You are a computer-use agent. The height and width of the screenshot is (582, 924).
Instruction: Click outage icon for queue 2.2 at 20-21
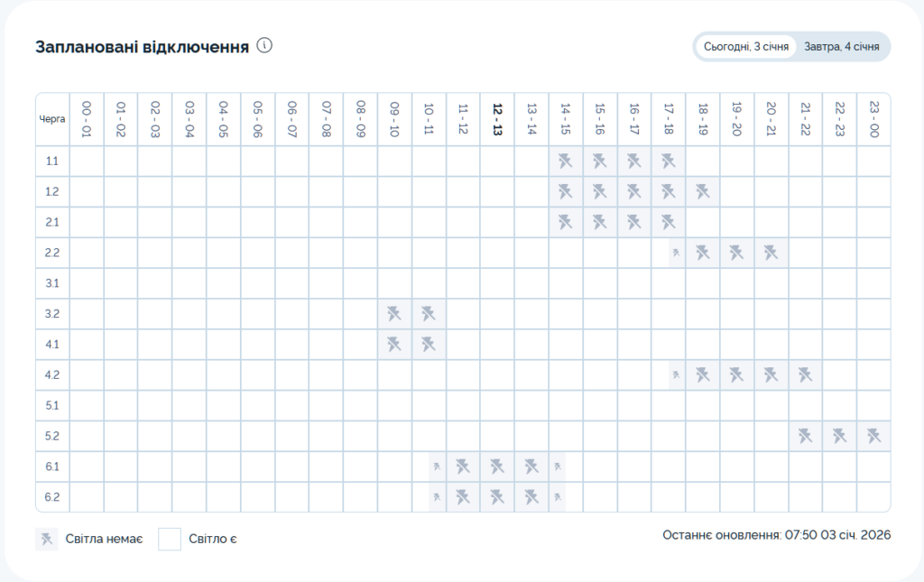[x=771, y=253]
